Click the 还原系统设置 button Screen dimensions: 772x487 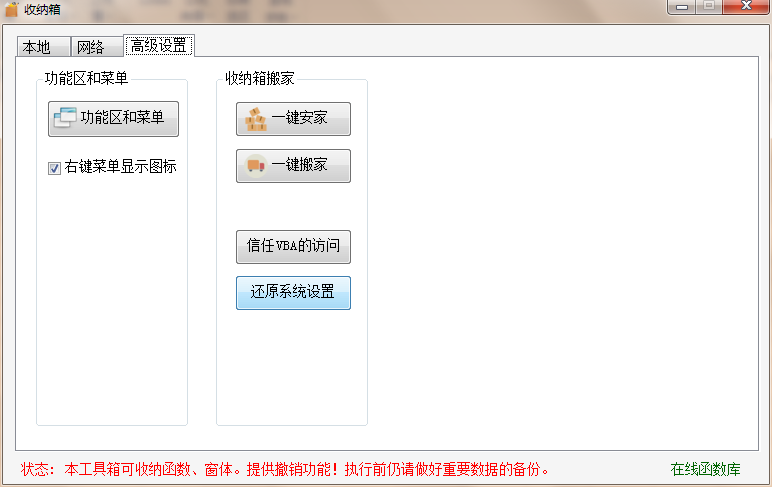pyautogui.click(x=293, y=293)
